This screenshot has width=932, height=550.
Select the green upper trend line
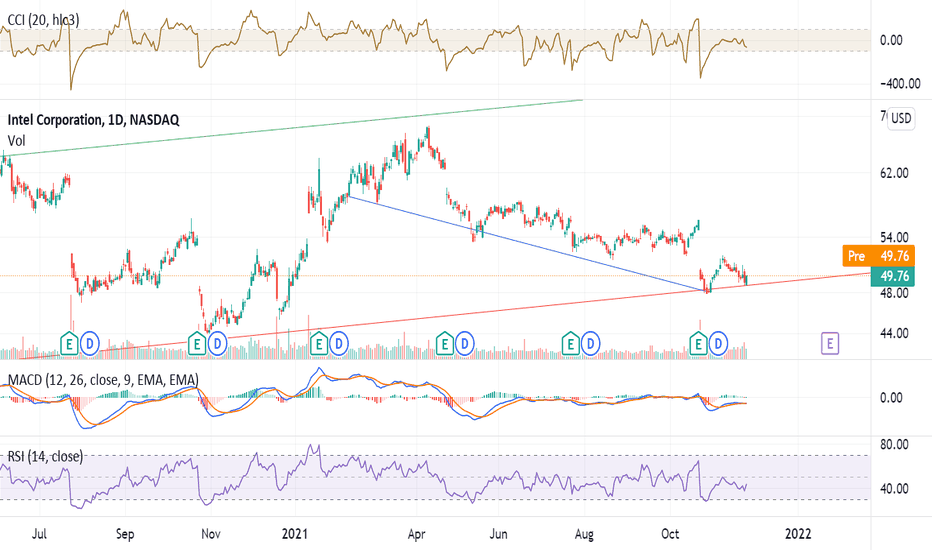click(x=291, y=128)
